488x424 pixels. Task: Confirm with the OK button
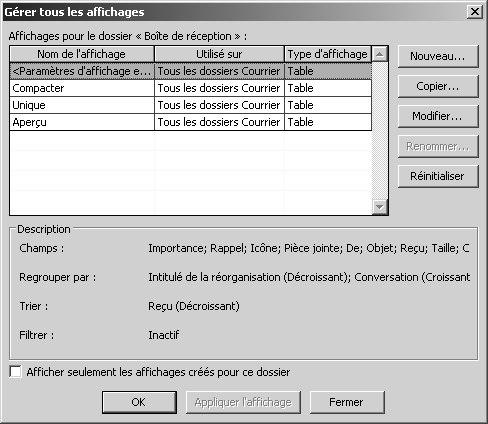pos(139,402)
